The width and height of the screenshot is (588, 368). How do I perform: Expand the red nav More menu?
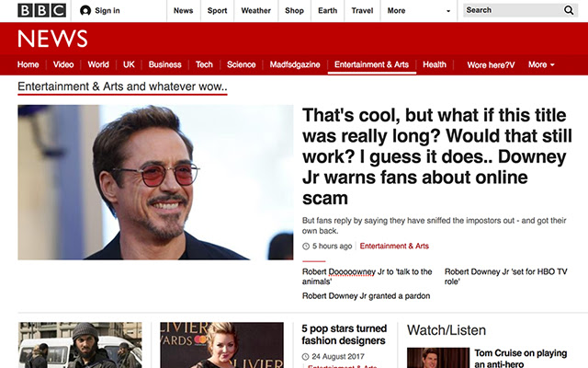click(x=541, y=64)
